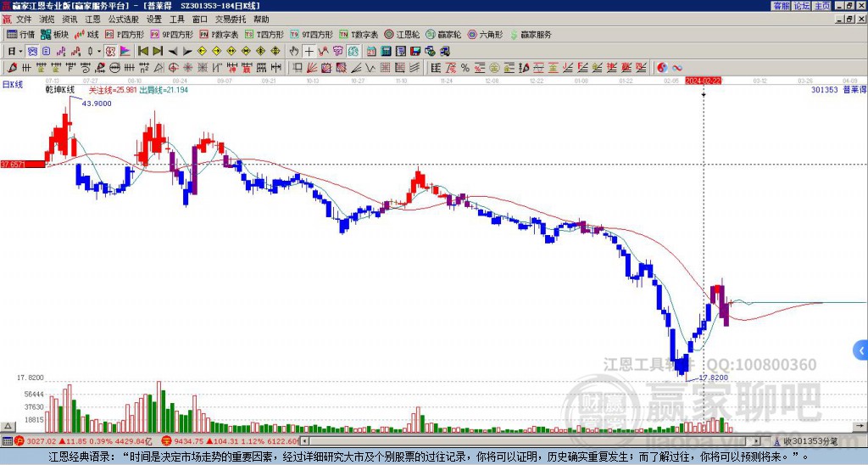Click the 2024-02-22 date marker
Image resolution: width=868 pixels, height=465 pixels.
coord(703,81)
